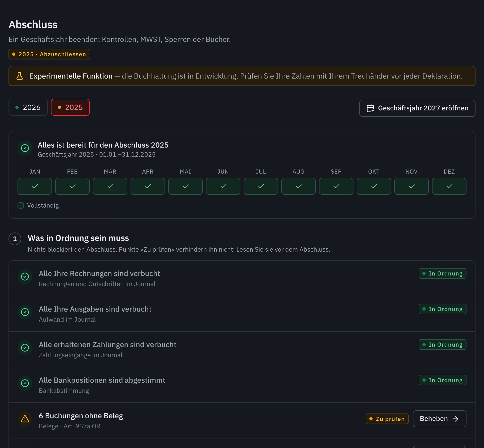
Task: Select the JAN month check box
Action: coord(35,186)
